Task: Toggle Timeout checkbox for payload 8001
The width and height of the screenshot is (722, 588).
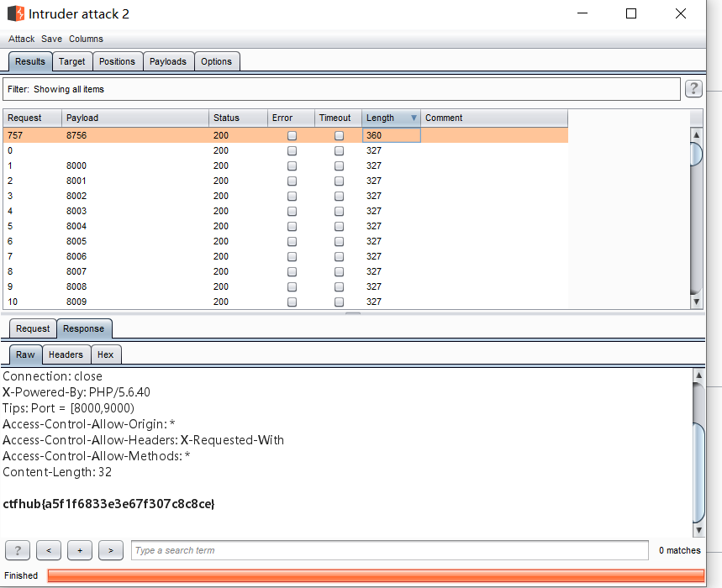Action: (339, 181)
